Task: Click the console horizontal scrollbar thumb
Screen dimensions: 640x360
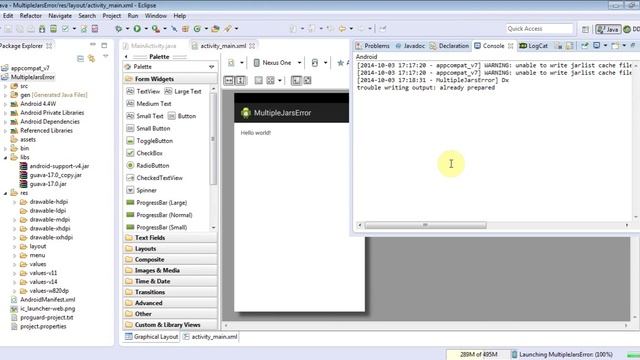Action: (x=425, y=225)
